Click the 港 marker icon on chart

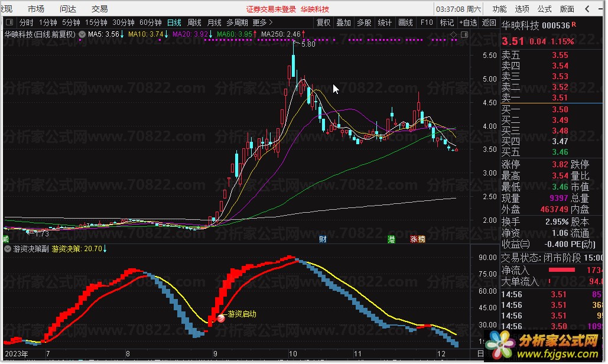pos(391,239)
